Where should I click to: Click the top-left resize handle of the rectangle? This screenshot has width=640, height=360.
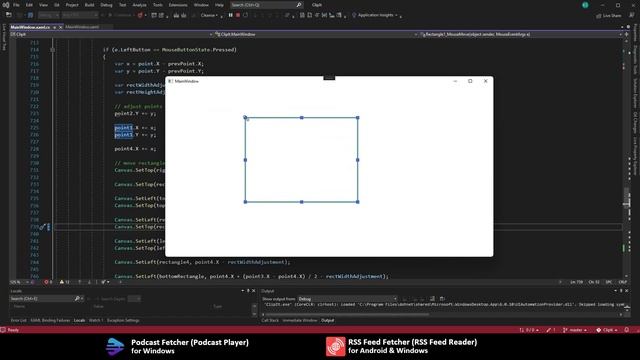tap(245, 118)
